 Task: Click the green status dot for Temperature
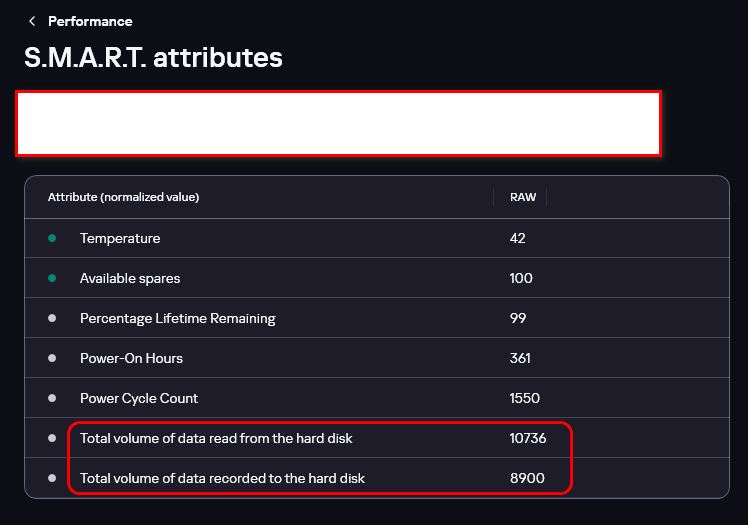(52, 238)
